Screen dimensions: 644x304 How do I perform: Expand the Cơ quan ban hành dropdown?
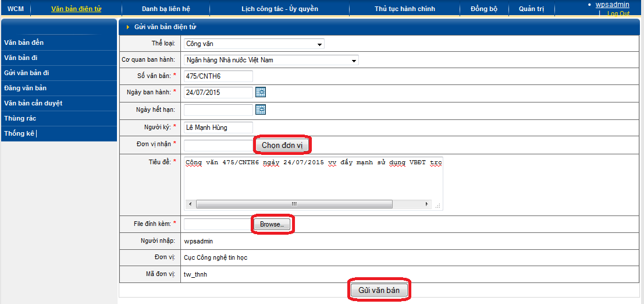coord(354,61)
